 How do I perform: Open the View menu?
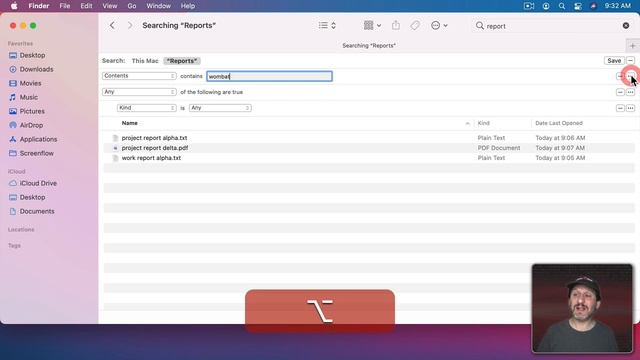(x=109, y=6)
